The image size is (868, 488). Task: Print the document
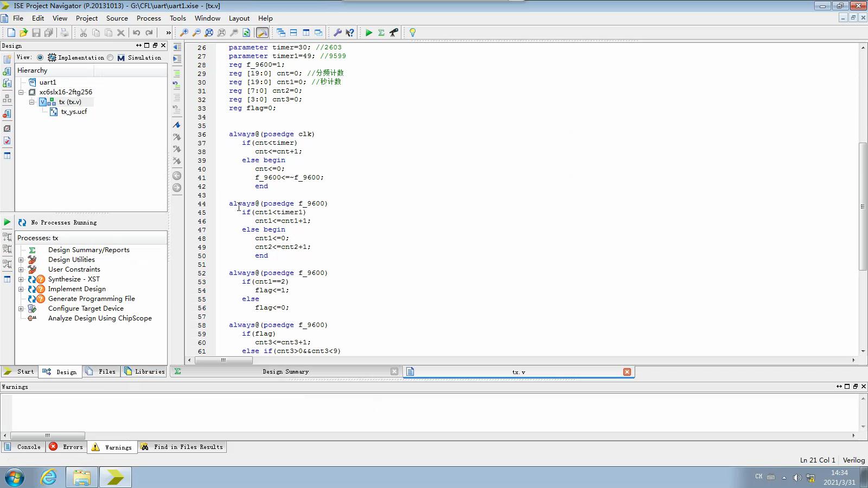[65, 33]
